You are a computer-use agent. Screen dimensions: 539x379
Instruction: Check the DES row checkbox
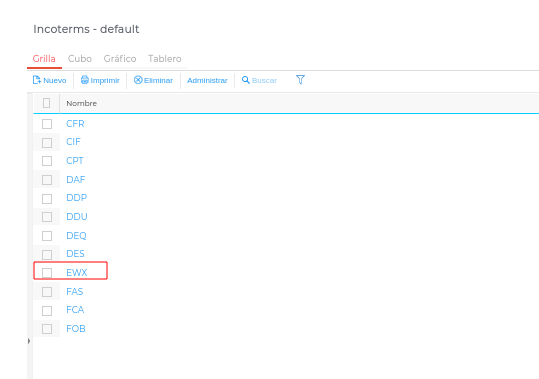47,255
